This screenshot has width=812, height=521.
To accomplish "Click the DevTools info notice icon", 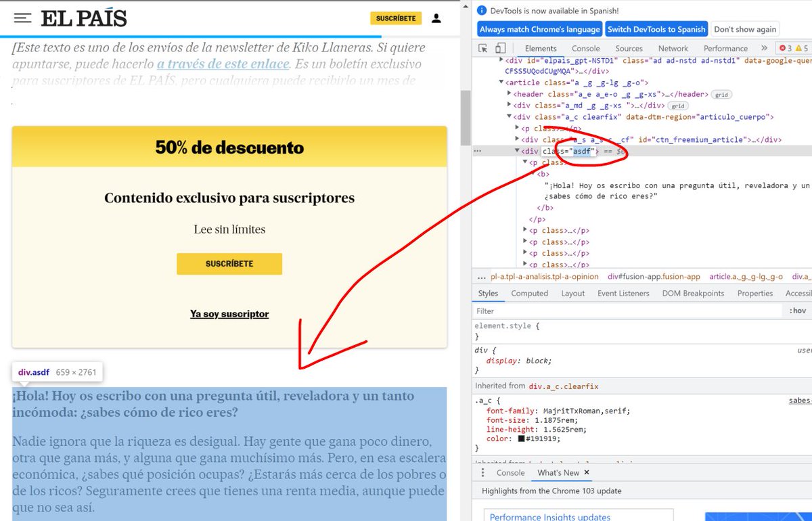I will (481, 11).
